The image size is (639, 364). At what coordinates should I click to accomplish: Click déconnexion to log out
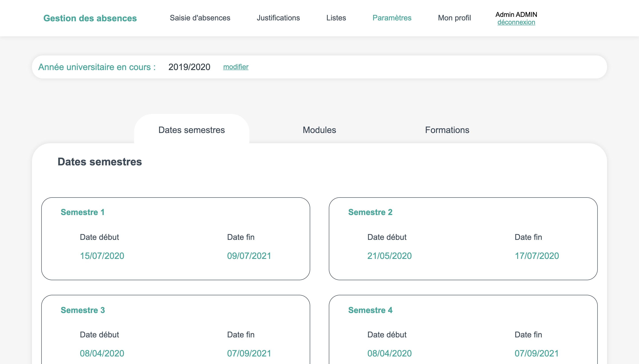tap(516, 22)
